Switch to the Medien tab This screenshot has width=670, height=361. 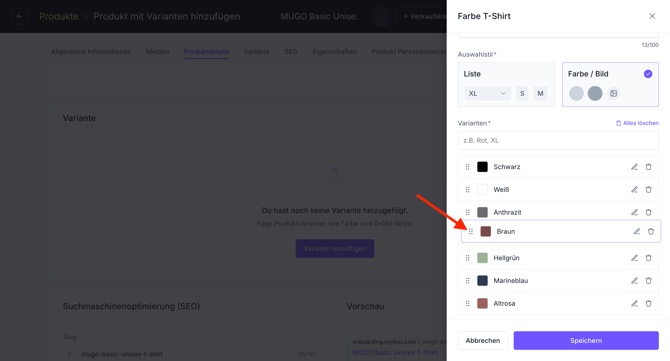(x=157, y=52)
